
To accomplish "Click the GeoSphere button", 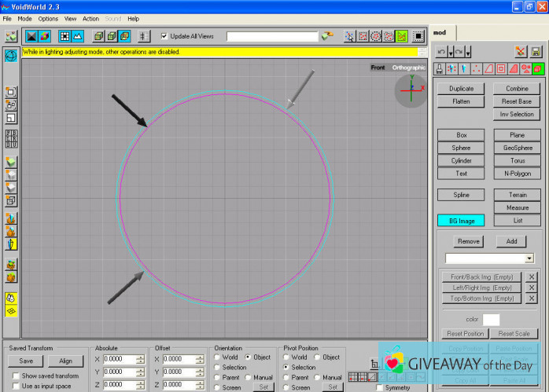I will (x=518, y=148).
